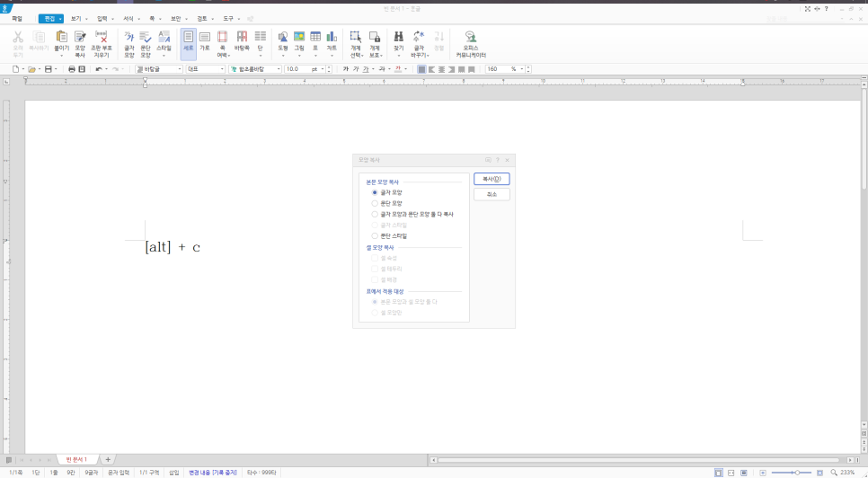Apply italic with the slanted 가 button
Screen dimensions: 868x478
[x=356, y=69]
